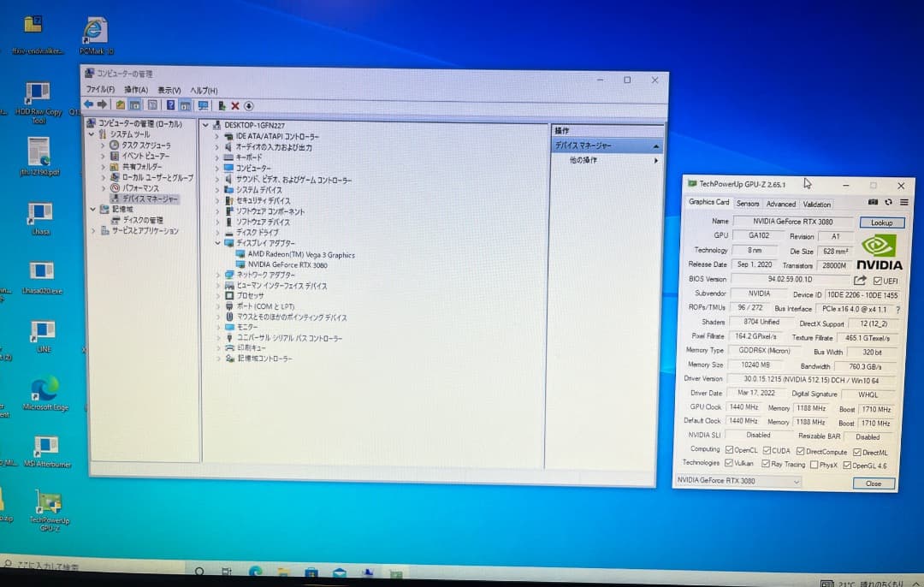924x587 pixels.
Task: Click the GPU-Z screenshot camera icon
Action: click(873, 203)
